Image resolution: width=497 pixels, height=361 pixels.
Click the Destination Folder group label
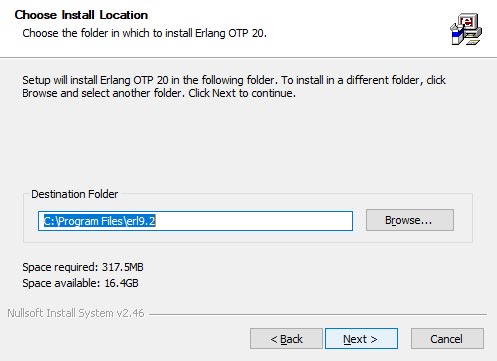[x=75, y=194]
